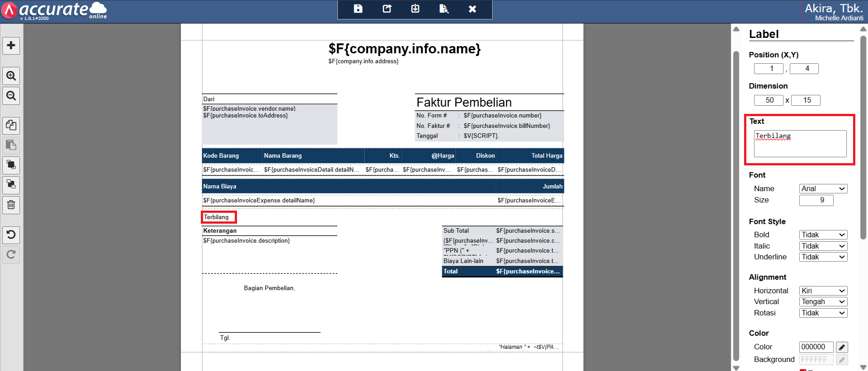
Task: Click the font Size input field
Action: click(x=816, y=200)
